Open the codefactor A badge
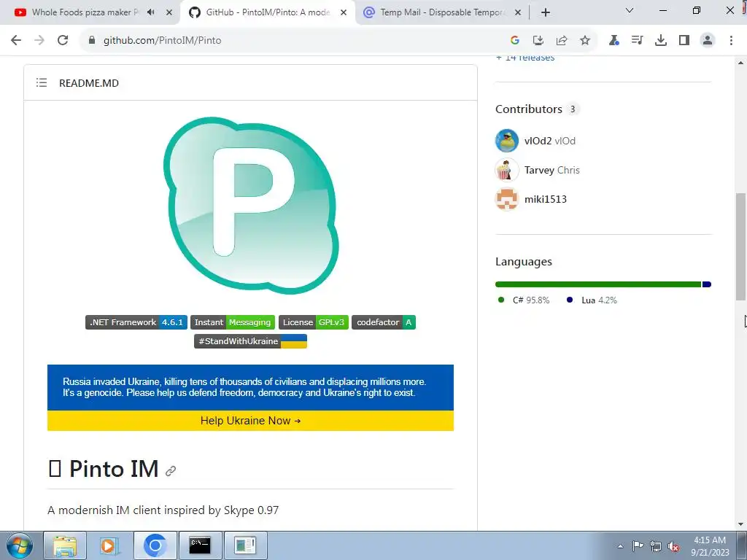This screenshot has height=560, width=747. click(x=384, y=322)
